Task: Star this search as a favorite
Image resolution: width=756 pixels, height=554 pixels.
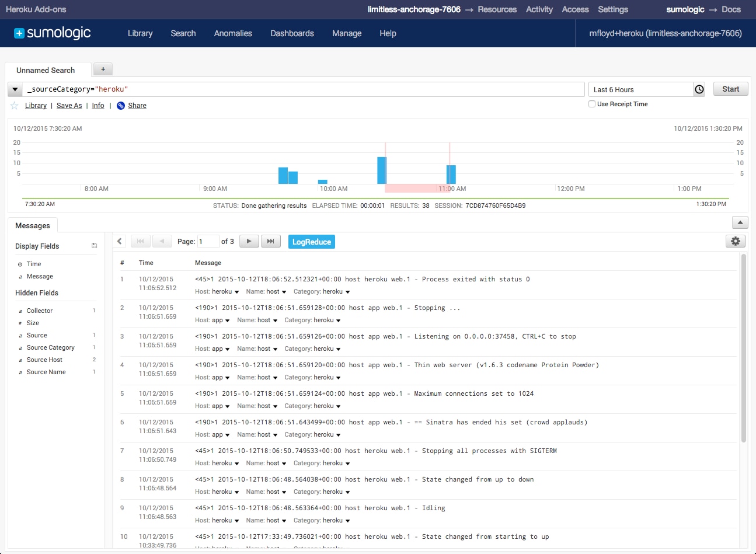Action: point(13,106)
